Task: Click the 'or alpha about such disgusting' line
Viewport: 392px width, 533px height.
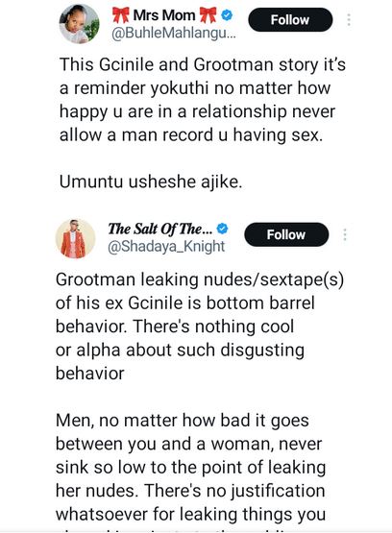Action: 180,351
